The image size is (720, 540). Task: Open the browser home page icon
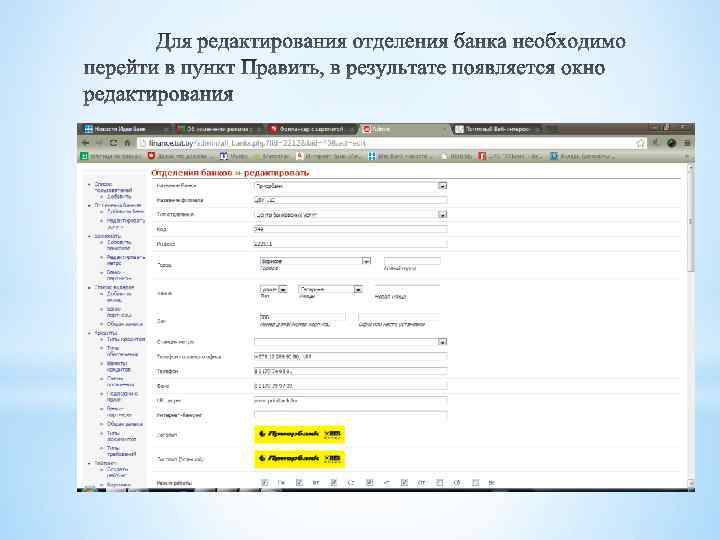point(127,143)
